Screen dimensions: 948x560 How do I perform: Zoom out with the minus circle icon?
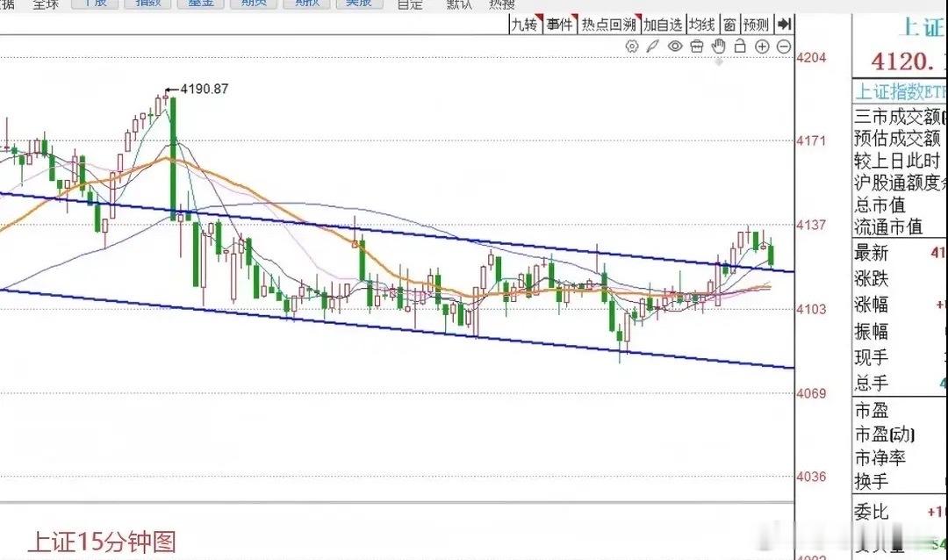[x=784, y=47]
